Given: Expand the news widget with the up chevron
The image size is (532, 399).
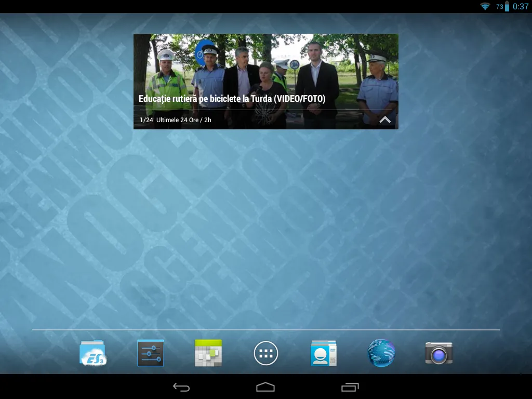Looking at the screenshot, I should click(x=385, y=120).
